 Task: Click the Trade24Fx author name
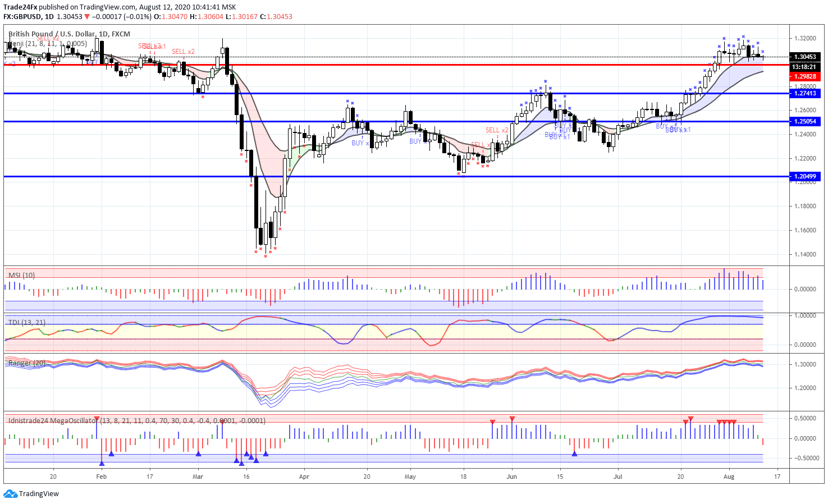21,7
